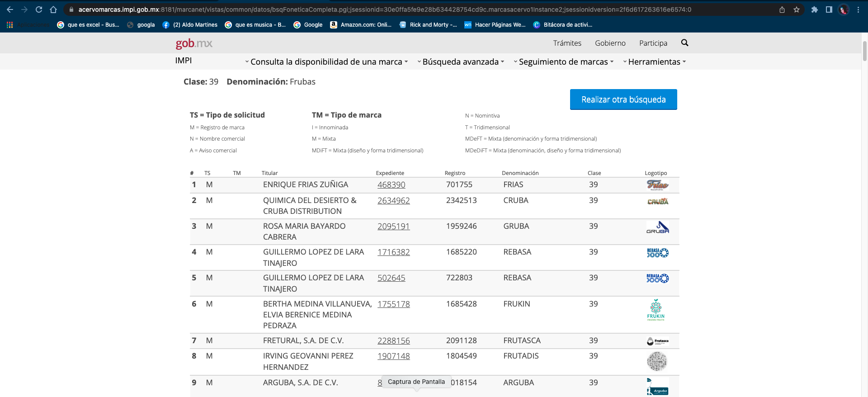868x397 pixels.
Task: Open the Gobierno navigation item
Action: click(x=610, y=43)
